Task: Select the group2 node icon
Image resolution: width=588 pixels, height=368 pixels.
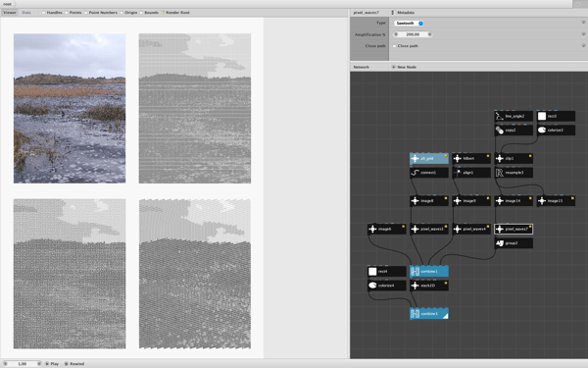Action: point(499,243)
